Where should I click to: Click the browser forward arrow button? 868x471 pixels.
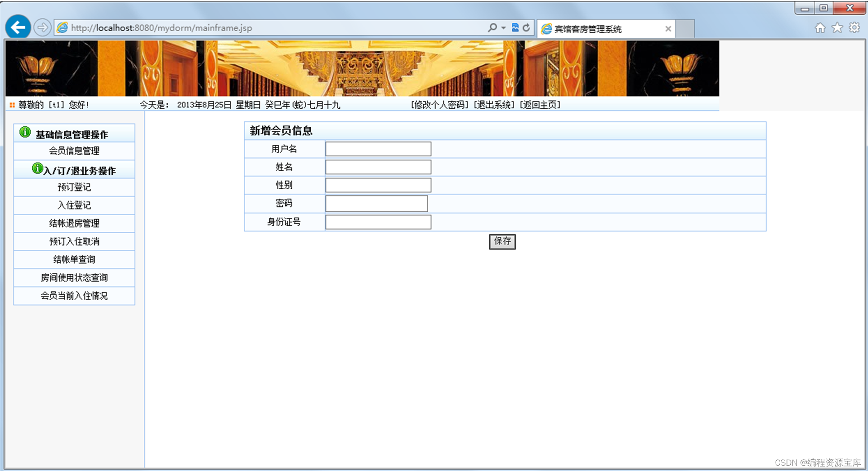(42, 27)
